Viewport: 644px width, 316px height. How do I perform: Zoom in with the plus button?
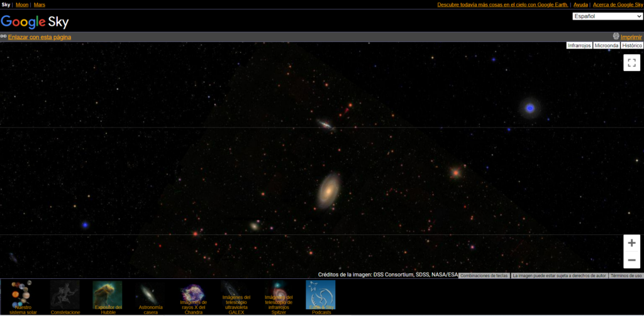tap(631, 243)
